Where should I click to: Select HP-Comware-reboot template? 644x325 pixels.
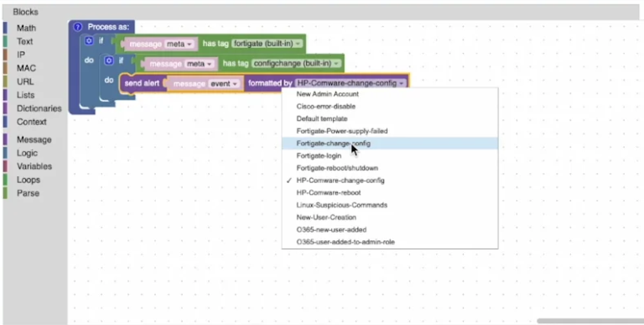(x=390, y=192)
